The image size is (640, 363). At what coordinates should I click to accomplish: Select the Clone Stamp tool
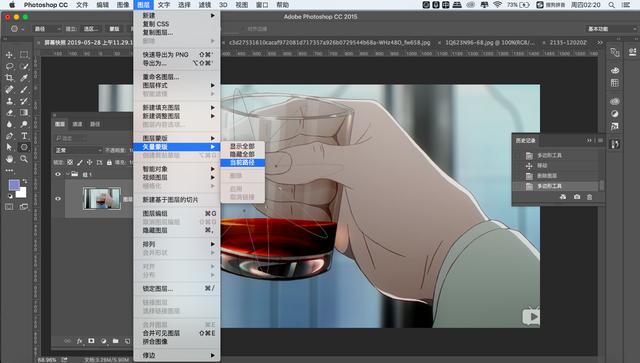click(x=9, y=101)
